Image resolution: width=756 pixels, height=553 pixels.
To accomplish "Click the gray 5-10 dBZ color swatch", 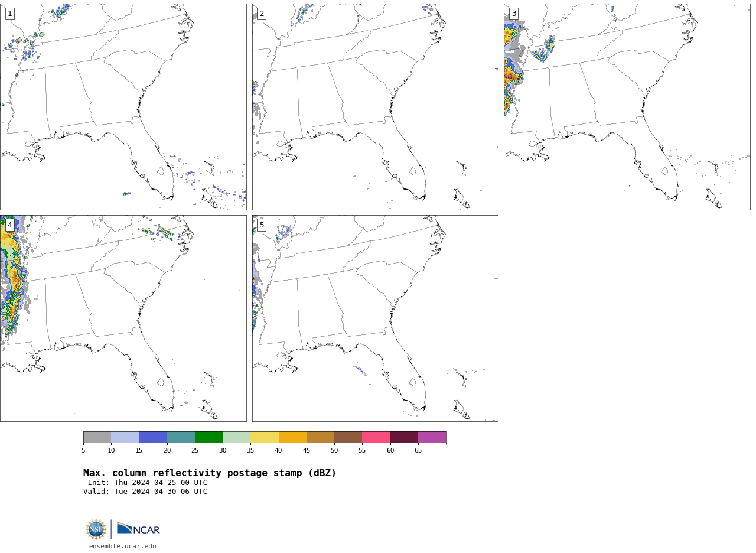I will tap(97, 437).
